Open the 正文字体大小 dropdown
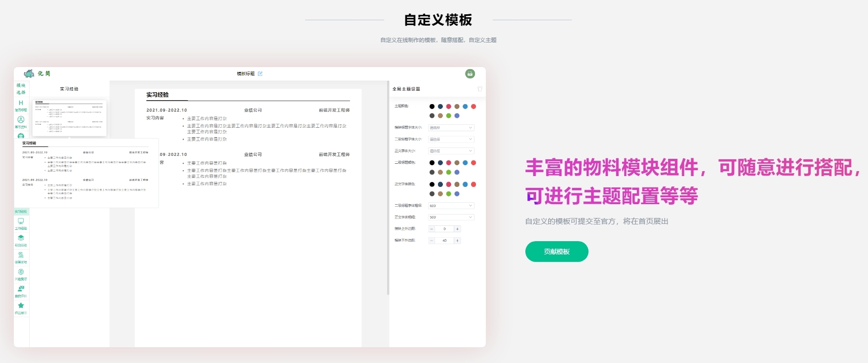The height and width of the screenshot is (363, 868). point(451,151)
